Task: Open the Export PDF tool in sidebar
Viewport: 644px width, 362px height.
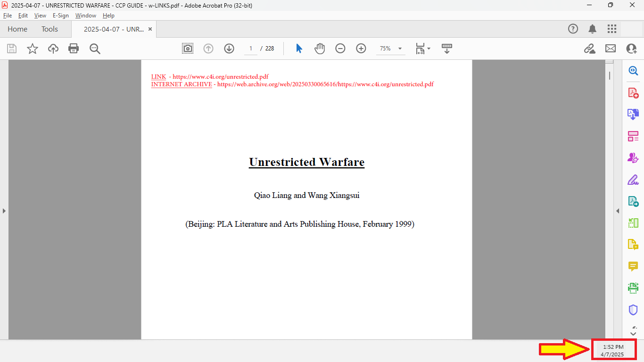Action: 633,114
